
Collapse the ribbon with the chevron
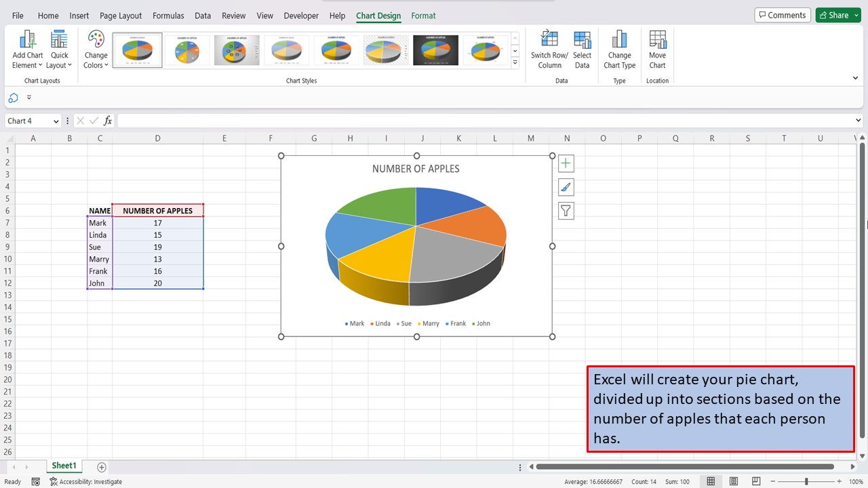[x=856, y=77]
